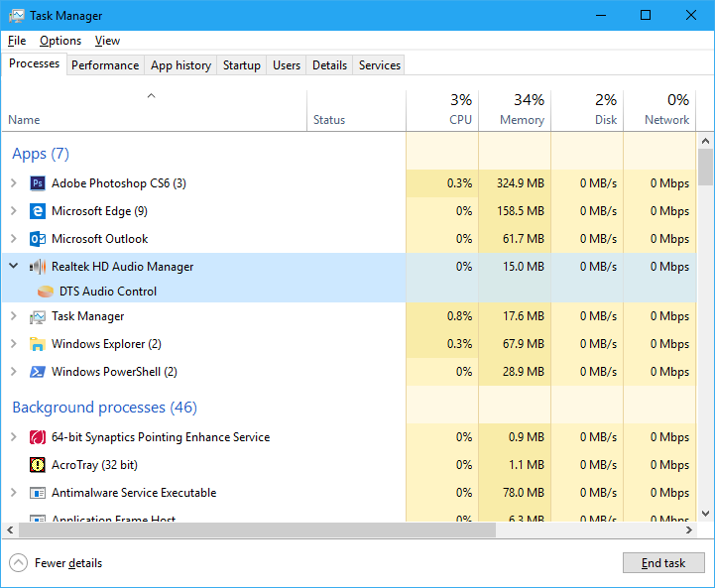Click the 15.0 MB memory value

524,267
